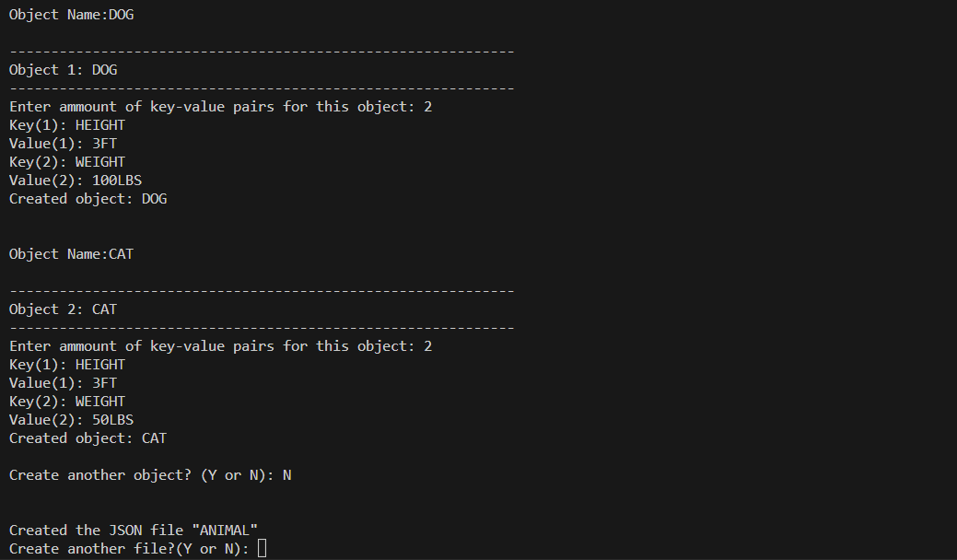Viewport: 957px width, 560px height.
Task: Click the 'Value(2): 50LBS' line
Action: point(72,420)
